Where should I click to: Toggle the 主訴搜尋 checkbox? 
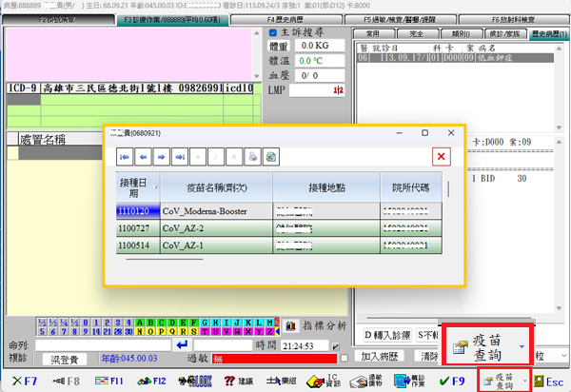[273, 31]
